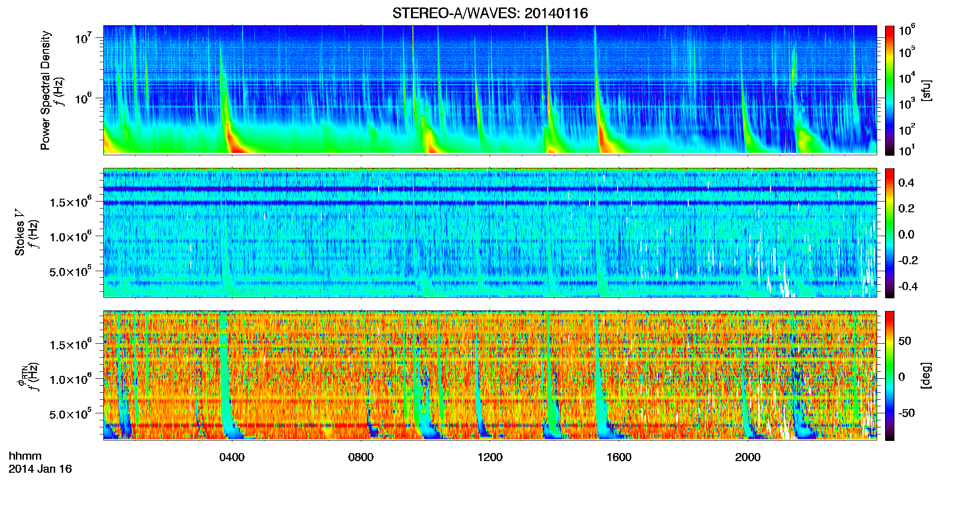Click the 2000 time axis label
The height and width of the screenshot is (505, 980).
748,457
